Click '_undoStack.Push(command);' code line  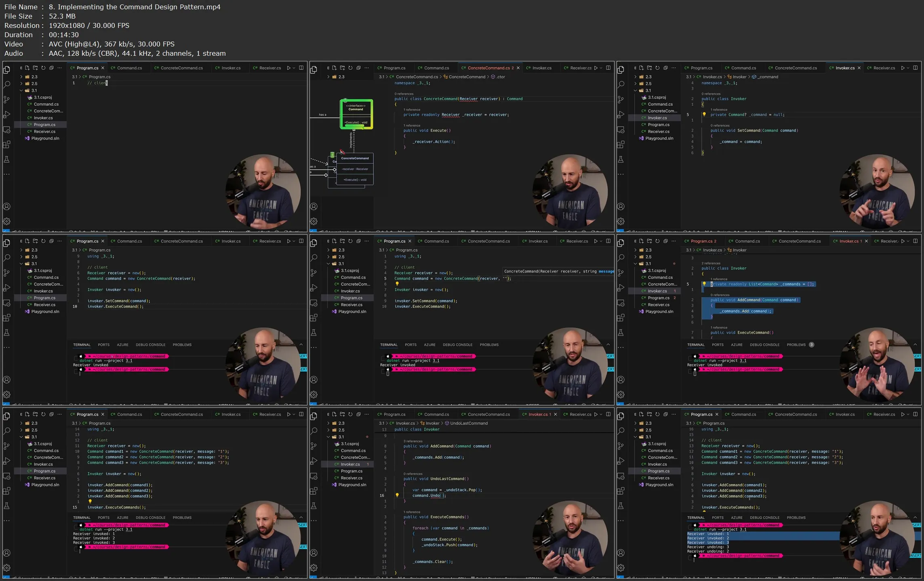(x=449, y=545)
